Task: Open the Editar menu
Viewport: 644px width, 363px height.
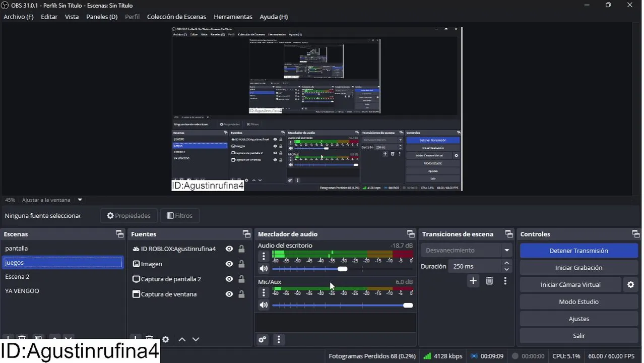Action: (x=49, y=17)
